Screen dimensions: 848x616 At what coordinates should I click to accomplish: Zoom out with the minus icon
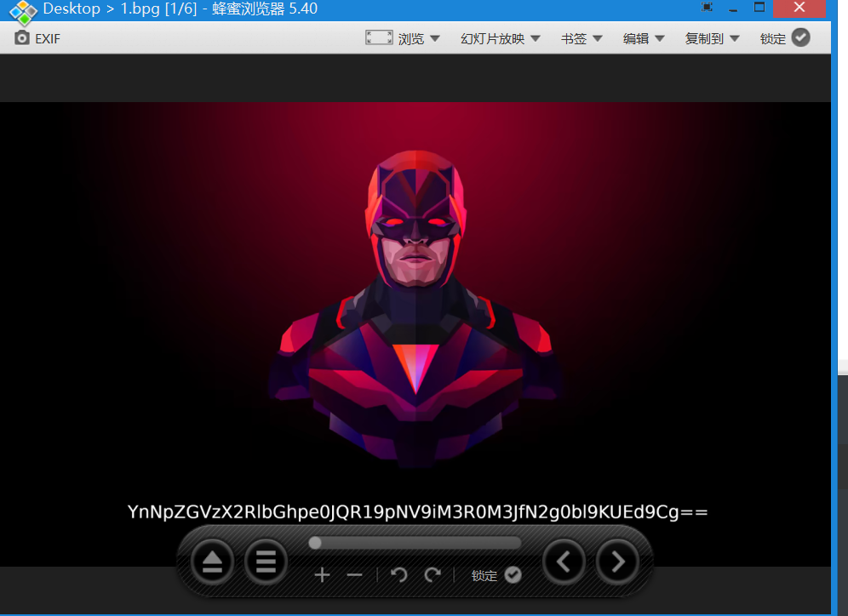click(x=355, y=575)
